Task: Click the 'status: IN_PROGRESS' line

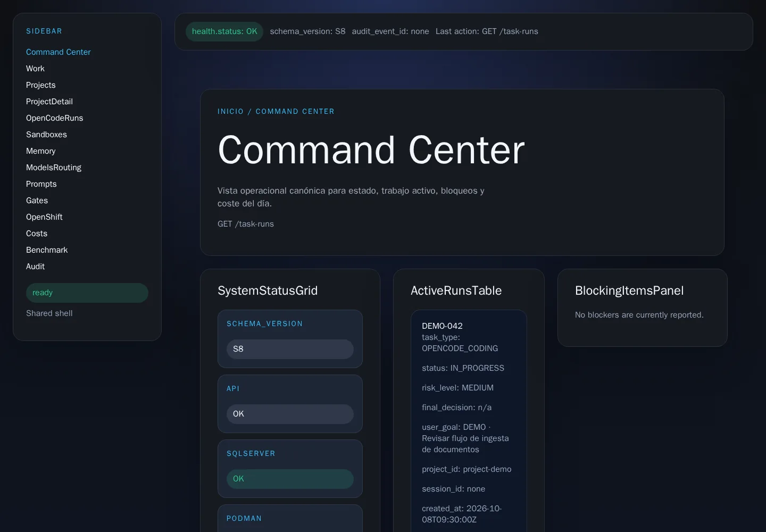Action: [x=463, y=368]
